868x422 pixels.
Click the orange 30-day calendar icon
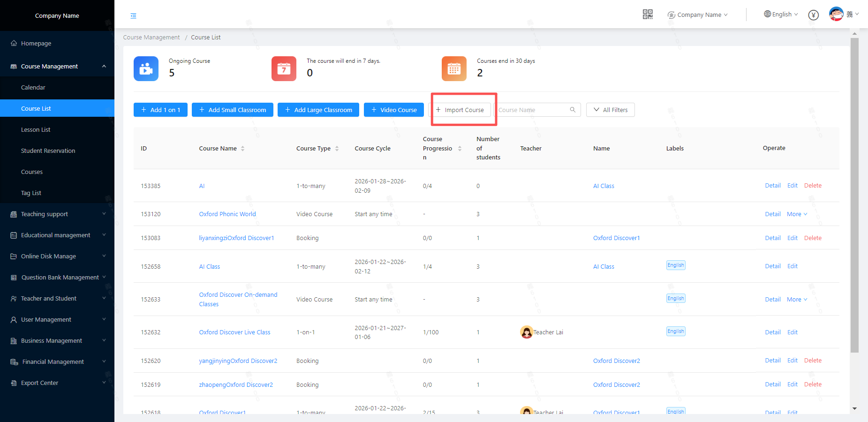click(x=454, y=69)
